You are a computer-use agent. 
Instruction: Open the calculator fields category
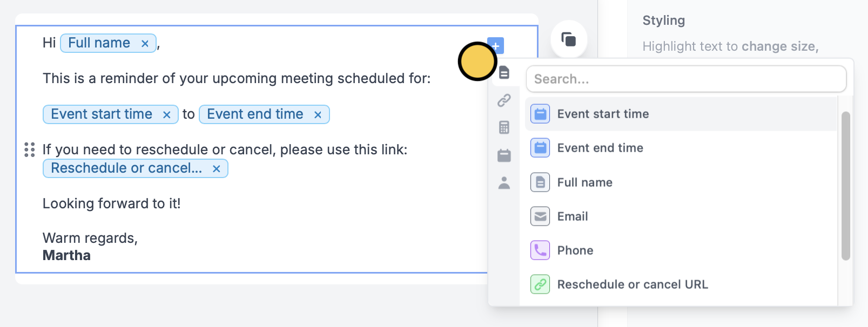[504, 127]
